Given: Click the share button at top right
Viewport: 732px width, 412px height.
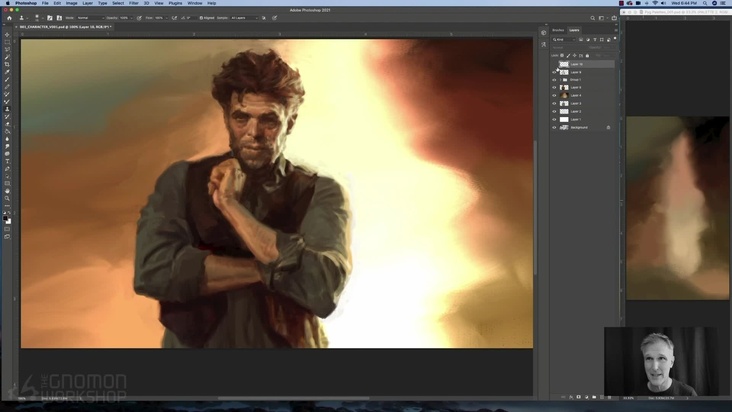Looking at the screenshot, I should pyautogui.click(x=613, y=18).
